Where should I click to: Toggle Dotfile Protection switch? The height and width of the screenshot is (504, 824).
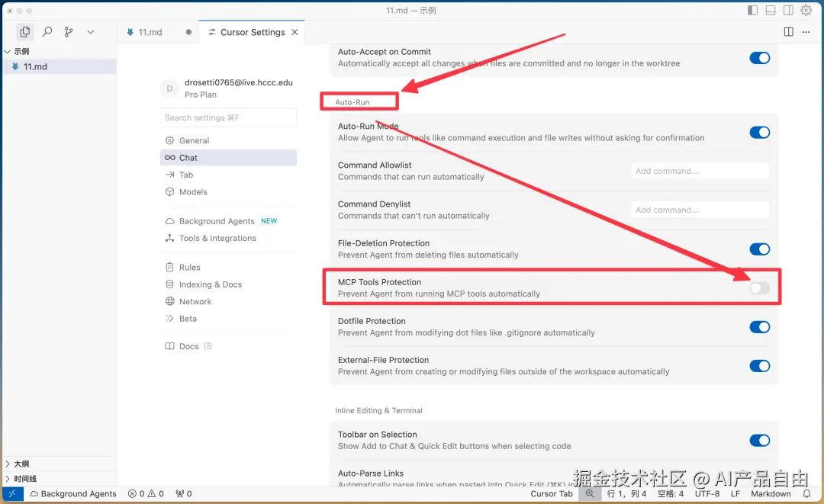coord(759,327)
